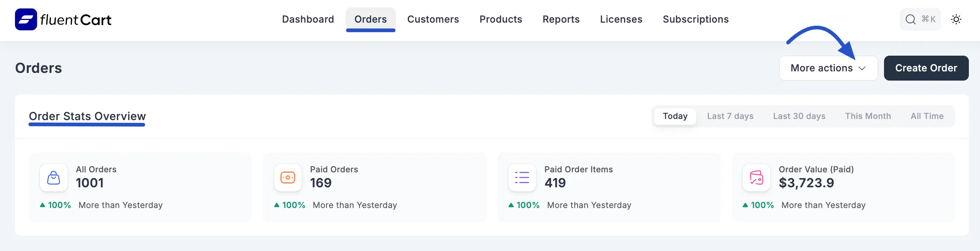980x251 pixels.
Task: Open search with the magnifier icon
Action: (910, 19)
